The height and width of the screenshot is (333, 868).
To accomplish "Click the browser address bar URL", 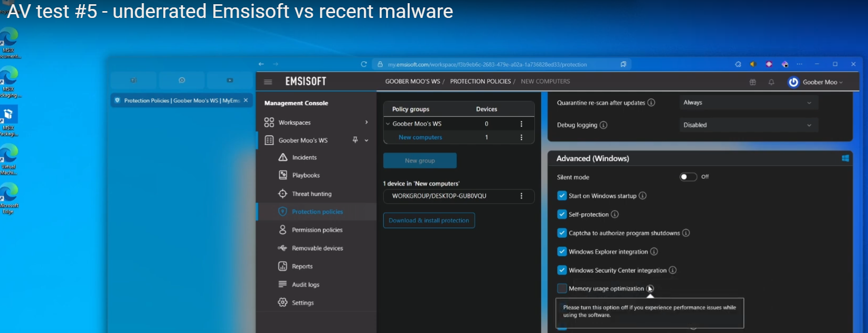I will pyautogui.click(x=487, y=64).
